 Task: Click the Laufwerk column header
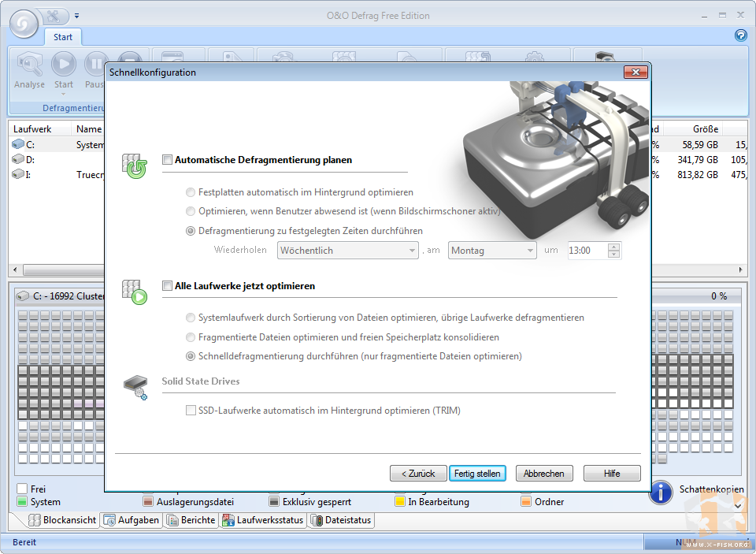coord(40,129)
